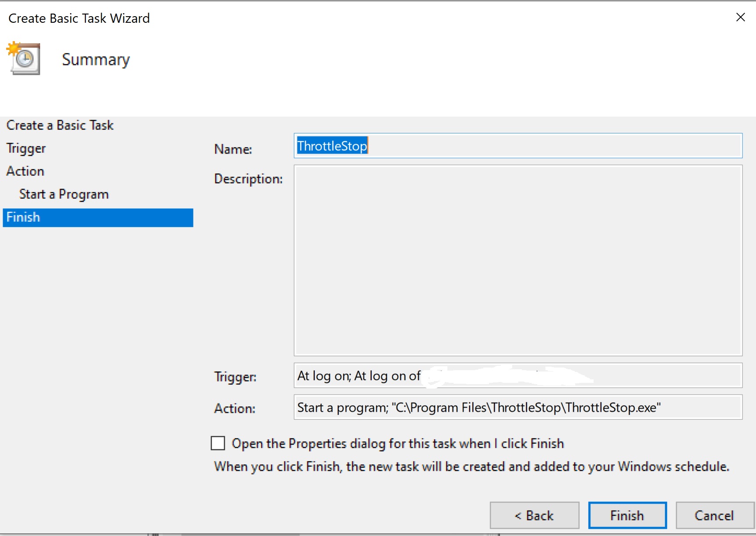Screen dimensions: 756x536
Task: Click the task scheduler clock icon
Action: [24, 59]
